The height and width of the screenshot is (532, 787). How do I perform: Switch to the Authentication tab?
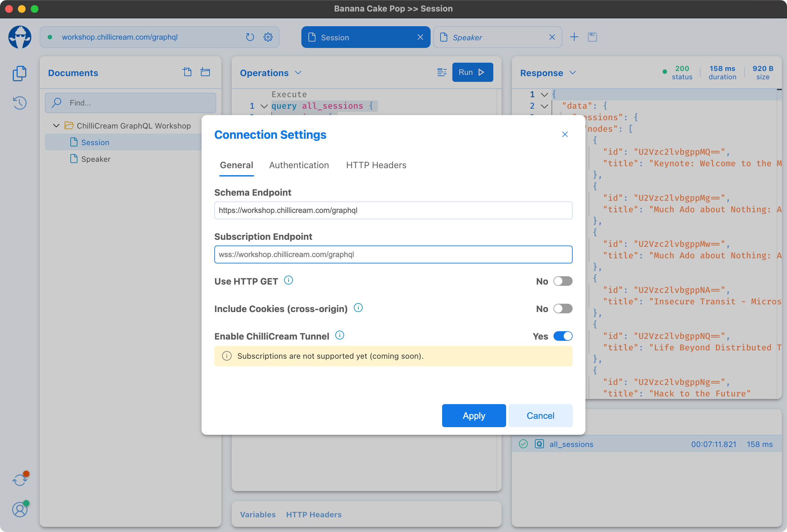coord(299,165)
